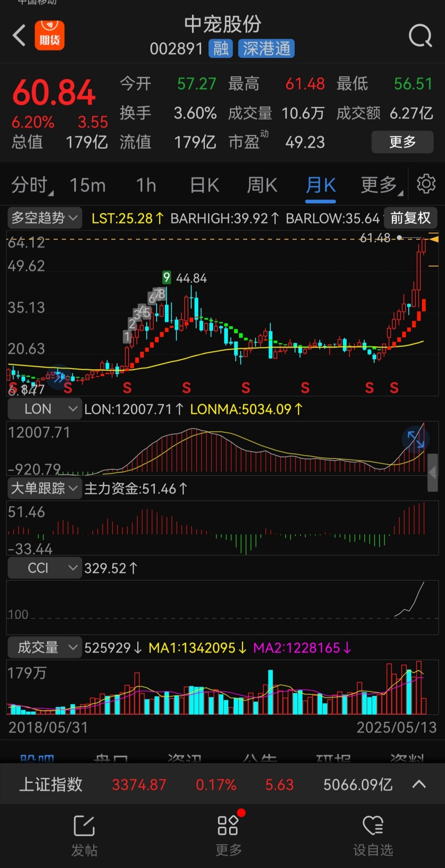Viewport: 445px width, 868px height.
Task: Toggle 前复权 price adjustment
Action: click(410, 218)
